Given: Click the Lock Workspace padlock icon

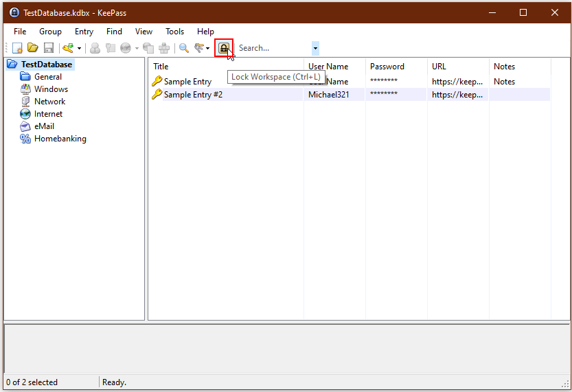Looking at the screenshot, I should 224,48.
